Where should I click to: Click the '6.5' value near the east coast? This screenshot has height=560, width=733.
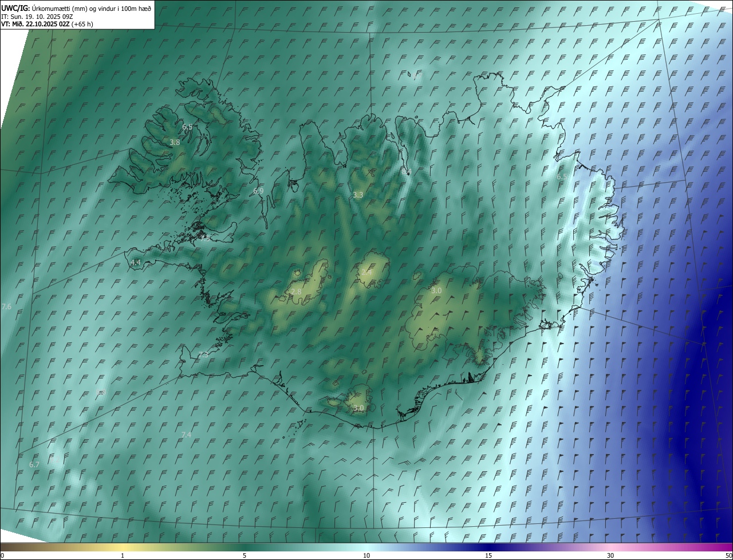tap(562, 177)
